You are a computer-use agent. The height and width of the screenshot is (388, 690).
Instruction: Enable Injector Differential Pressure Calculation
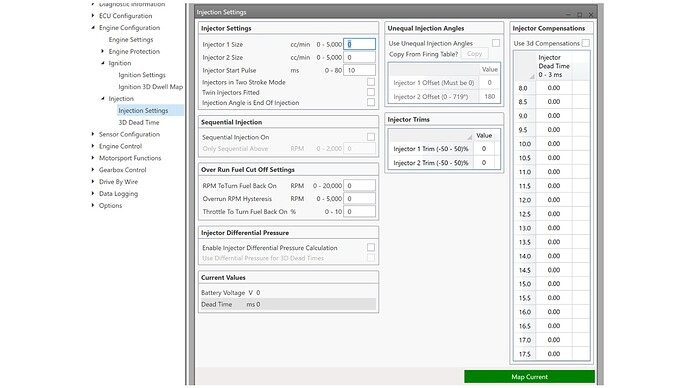pos(371,247)
